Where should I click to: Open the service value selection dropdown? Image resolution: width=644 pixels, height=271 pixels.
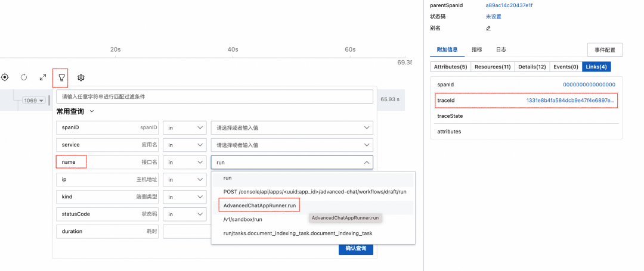292,145
